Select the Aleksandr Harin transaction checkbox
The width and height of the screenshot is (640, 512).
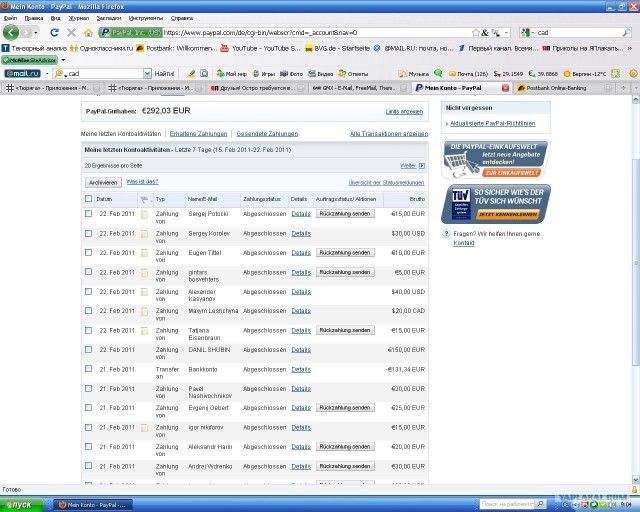pyautogui.click(x=88, y=447)
